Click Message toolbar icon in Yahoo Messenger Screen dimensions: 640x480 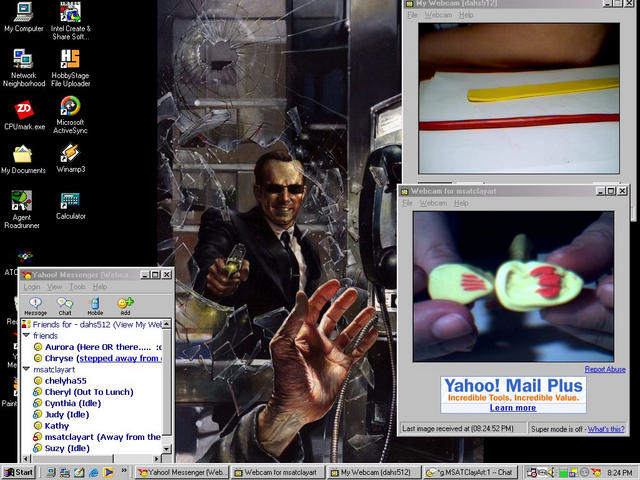(36, 306)
